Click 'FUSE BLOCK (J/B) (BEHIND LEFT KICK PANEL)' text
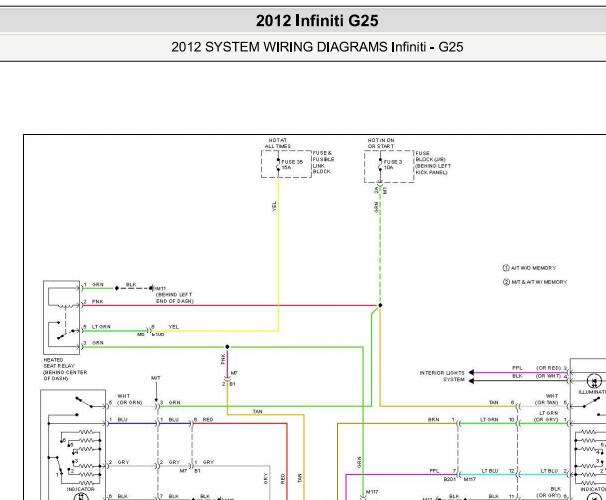Viewport: 606px width, 500px height. 433,163
